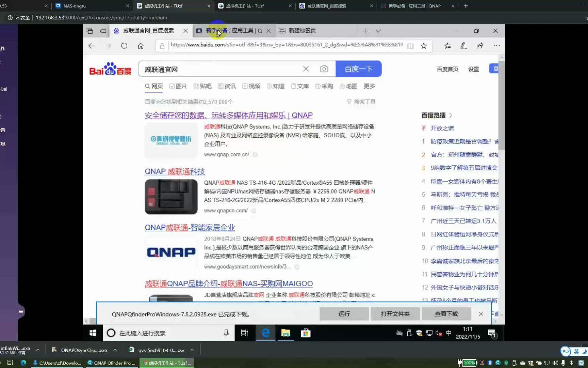Click the 百度一下 search button

(x=358, y=68)
